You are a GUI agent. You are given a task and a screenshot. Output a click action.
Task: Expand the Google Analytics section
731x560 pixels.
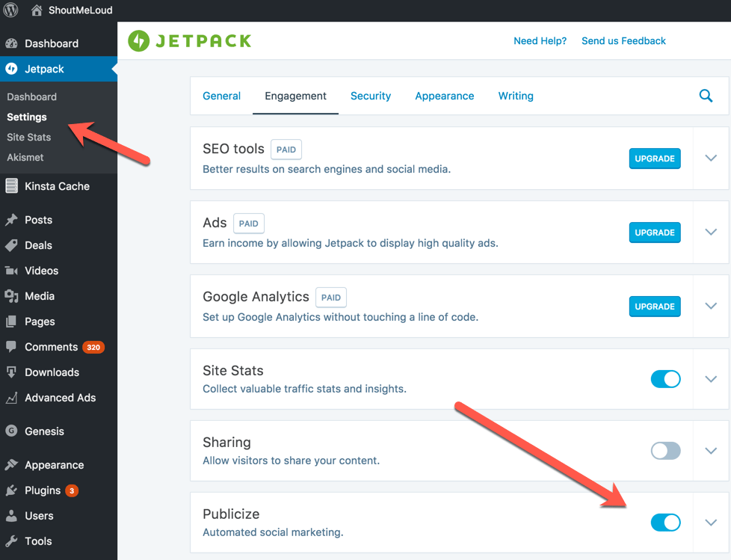(710, 306)
